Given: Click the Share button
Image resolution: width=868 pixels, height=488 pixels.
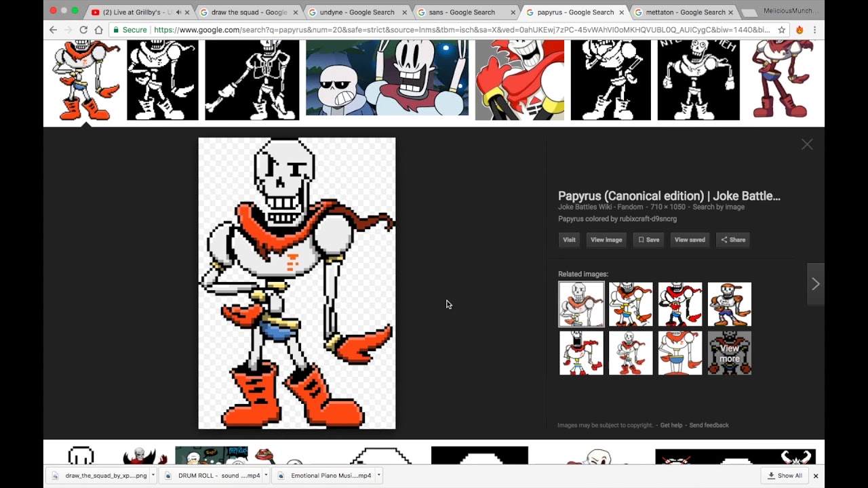Looking at the screenshot, I should point(733,239).
